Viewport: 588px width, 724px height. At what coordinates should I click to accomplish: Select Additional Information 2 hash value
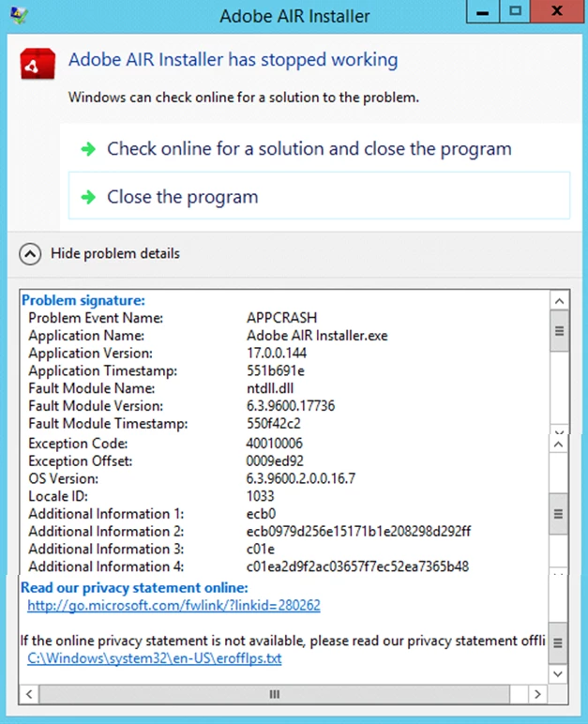pos(358,532)
